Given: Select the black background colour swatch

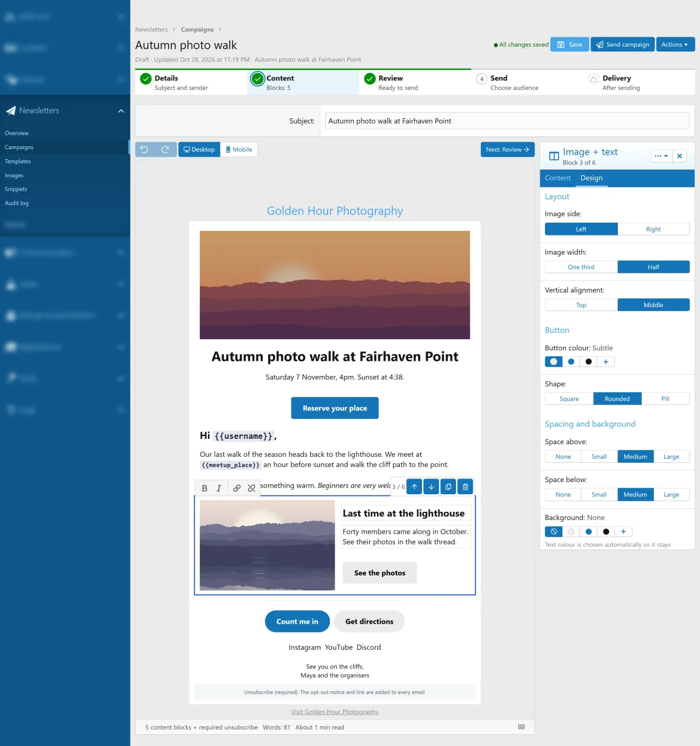Looking at the screenshot, I should pyautogui.click(x=606, y=532).
